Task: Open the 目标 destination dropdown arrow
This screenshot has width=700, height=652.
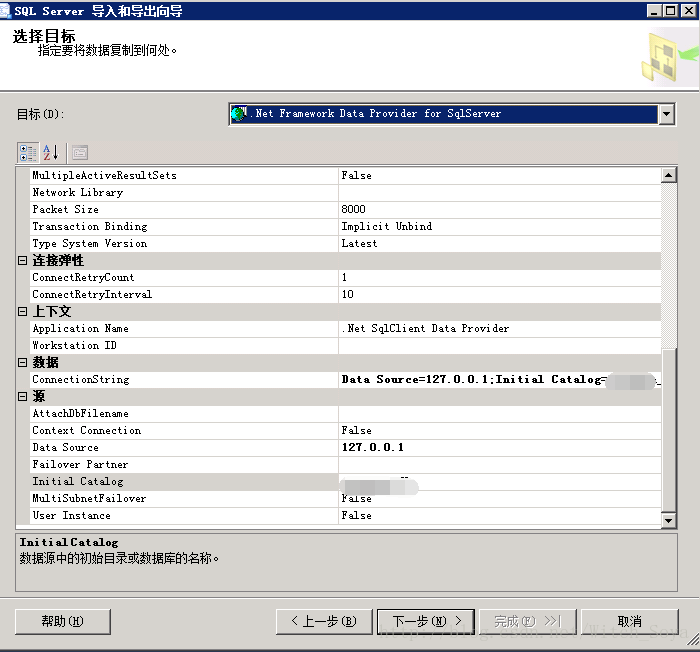Action: point(666,114)
